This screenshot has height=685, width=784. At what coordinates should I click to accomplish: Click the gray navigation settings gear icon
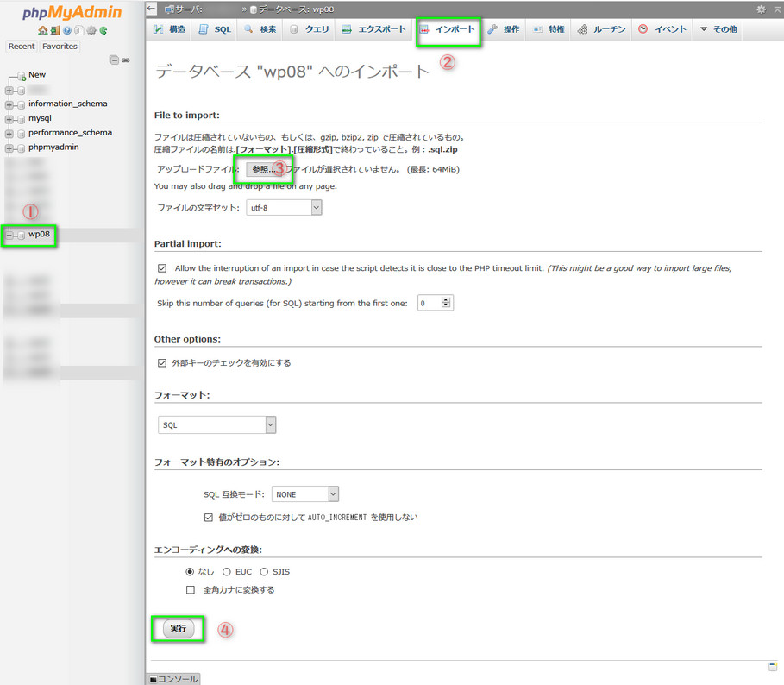click(x=91, y=30)
